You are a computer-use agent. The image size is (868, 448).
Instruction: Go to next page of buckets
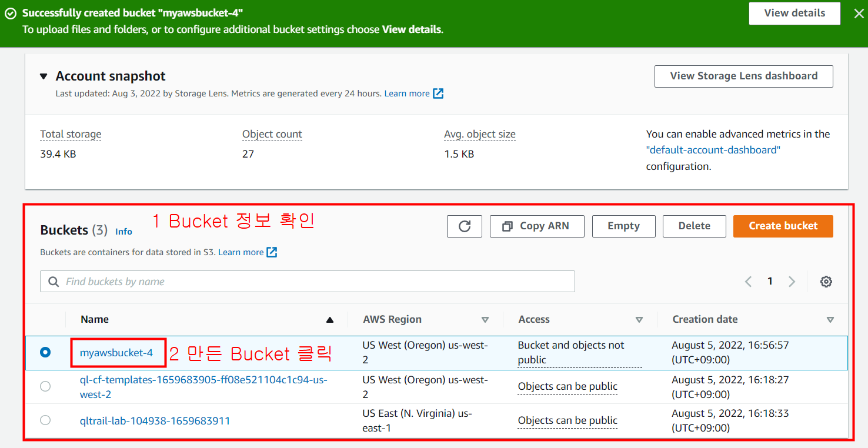coord(792,282)
